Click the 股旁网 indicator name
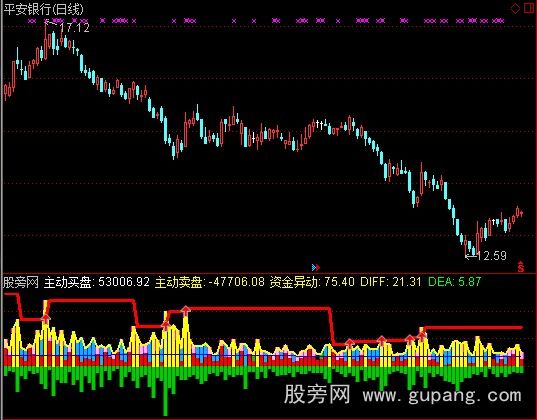This screenshot has width=537, height=420. tap(21, 282)
